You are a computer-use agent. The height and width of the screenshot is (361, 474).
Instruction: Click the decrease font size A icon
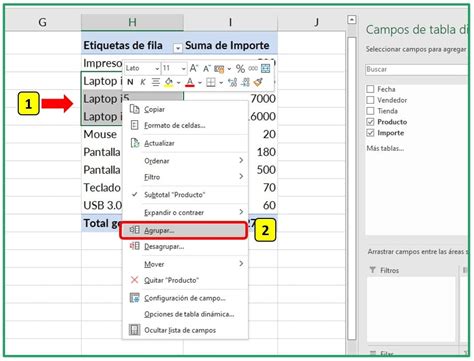click(x=207, y=68)
